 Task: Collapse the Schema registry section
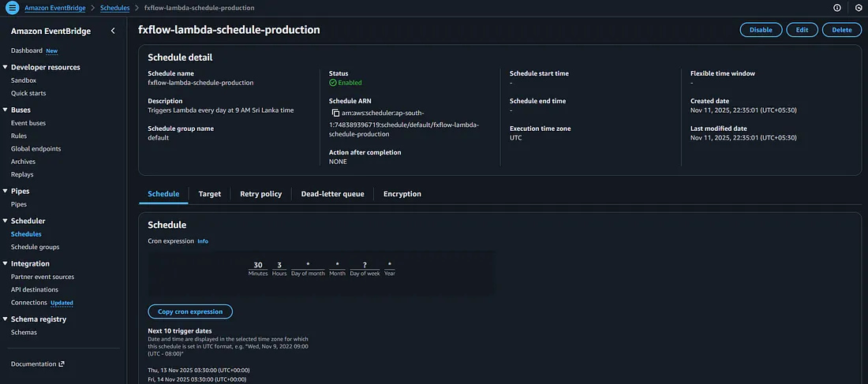5,319
